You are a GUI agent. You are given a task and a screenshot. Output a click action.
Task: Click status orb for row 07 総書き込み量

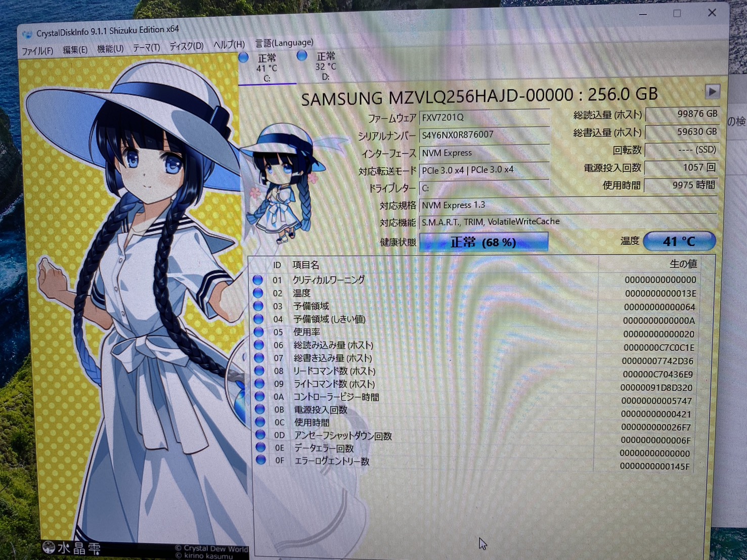pos(259,358)
